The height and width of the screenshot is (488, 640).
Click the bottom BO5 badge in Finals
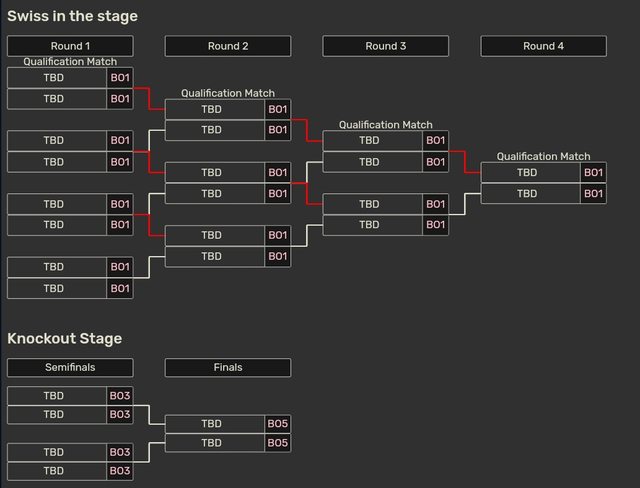[278, 443]
